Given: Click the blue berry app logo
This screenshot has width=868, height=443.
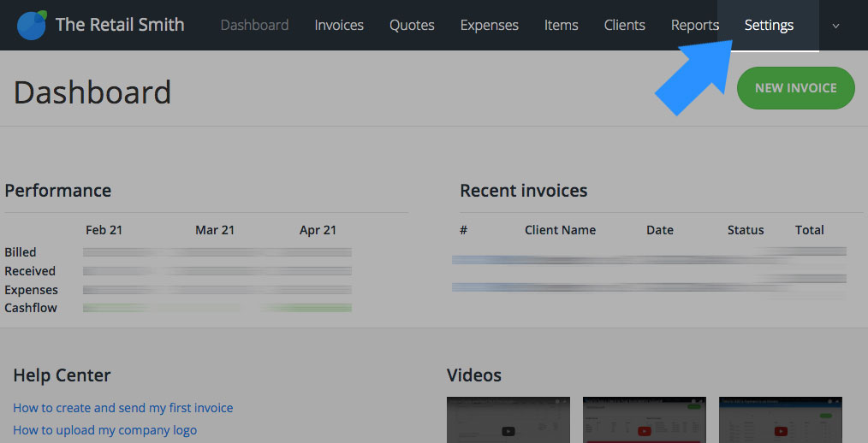Looking at the screenshot, I should tap(32, 25).
